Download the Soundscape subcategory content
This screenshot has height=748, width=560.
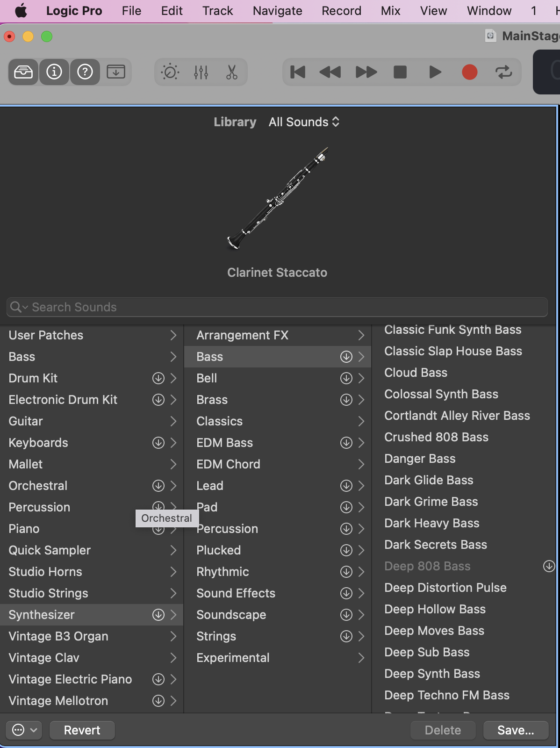coord(346,615)
